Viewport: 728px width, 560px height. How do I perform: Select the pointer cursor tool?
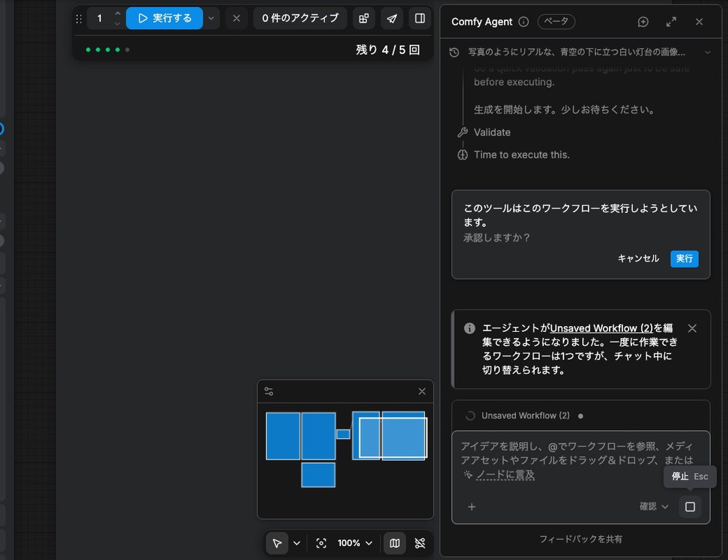(x=277, y=543)
